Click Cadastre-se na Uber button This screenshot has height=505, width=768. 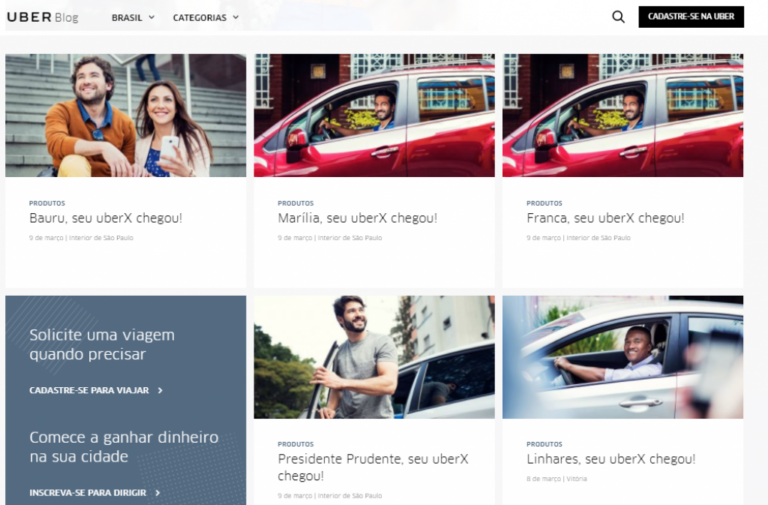(691, 17)
